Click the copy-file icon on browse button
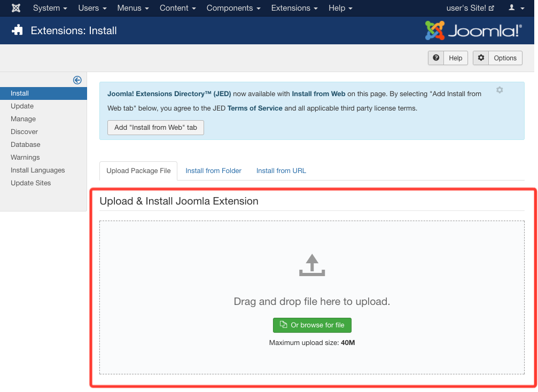The height and width of the screenshot is (392, 538). click(283, 324)
